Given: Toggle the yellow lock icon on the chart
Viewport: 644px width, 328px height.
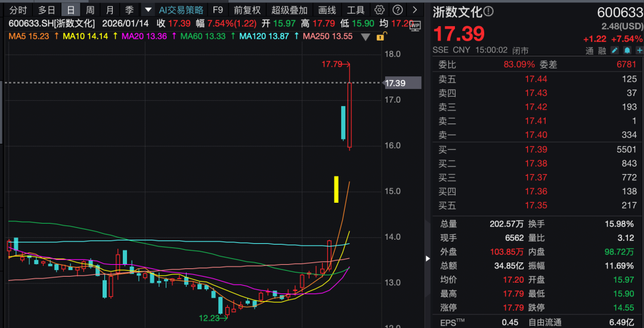Looking at the screenshot, I should 380,36.
